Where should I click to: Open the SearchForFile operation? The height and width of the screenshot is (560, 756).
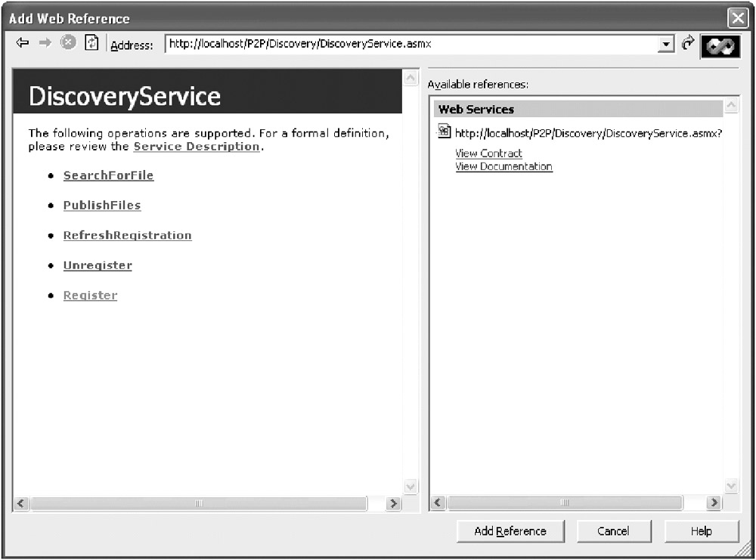point(108,175)
